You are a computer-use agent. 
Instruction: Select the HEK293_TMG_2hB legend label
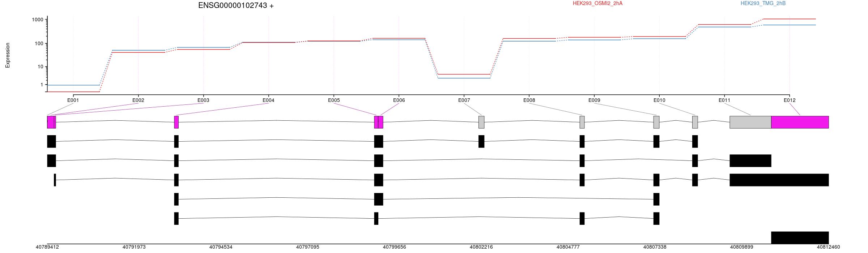click(763, 3)
